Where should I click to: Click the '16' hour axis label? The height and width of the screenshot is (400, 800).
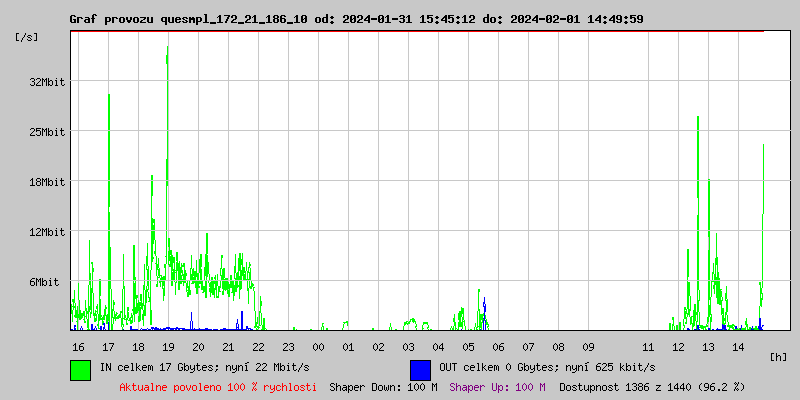tap(78, 347)
